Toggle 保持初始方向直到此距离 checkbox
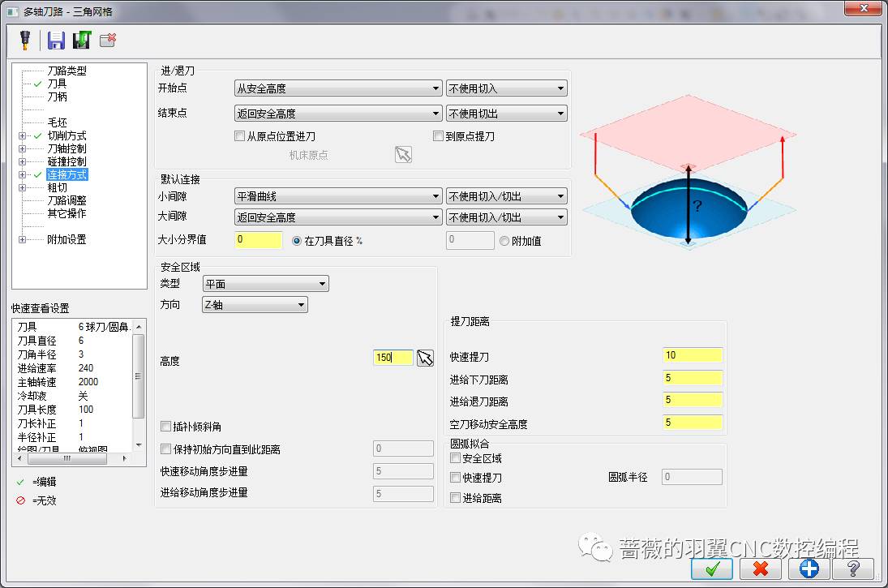The image size is (888, 588). click(x=166, y=449)
